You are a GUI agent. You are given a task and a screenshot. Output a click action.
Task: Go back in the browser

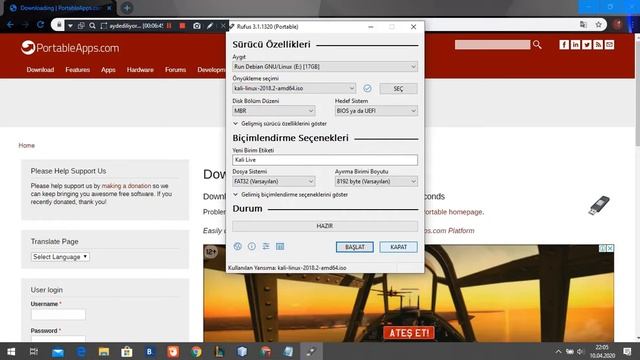coord(10,25)
